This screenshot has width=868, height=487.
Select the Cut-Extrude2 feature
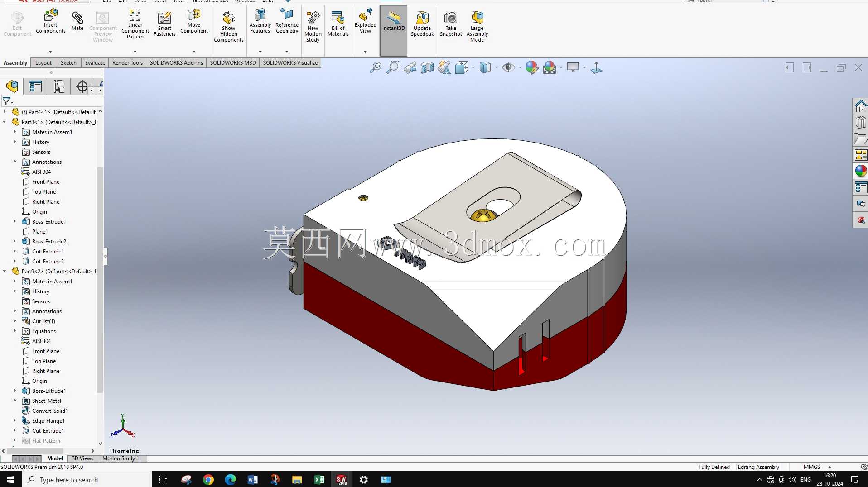pyautogui.click(x=48, y=262)
